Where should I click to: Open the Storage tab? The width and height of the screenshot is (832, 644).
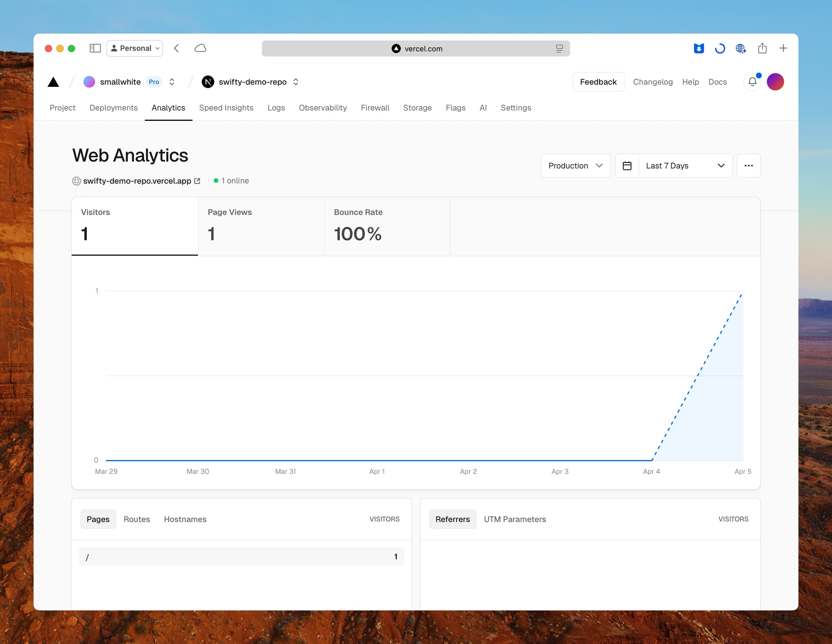(417, 108)
